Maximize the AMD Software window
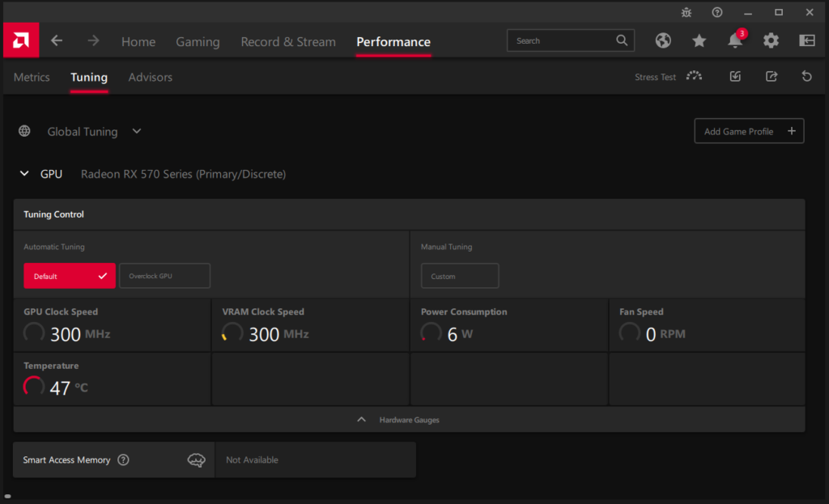Screen dimensions: 829x504 [x=779, y=12]
